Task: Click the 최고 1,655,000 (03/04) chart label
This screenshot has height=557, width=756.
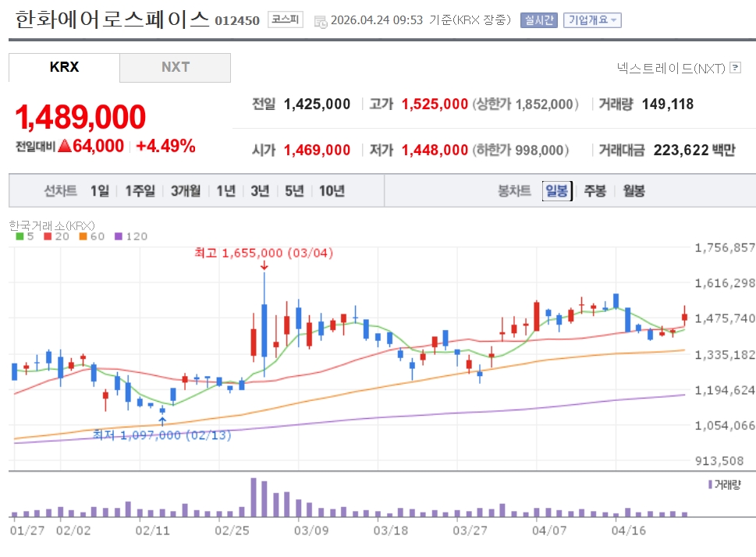Action: (264, 253)
